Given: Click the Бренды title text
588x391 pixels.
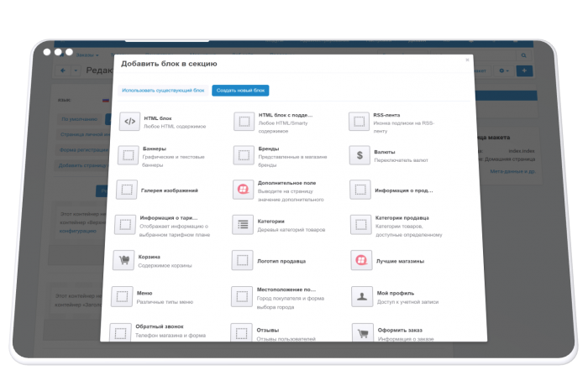Looking at the screenshot, I should point(269,149).
